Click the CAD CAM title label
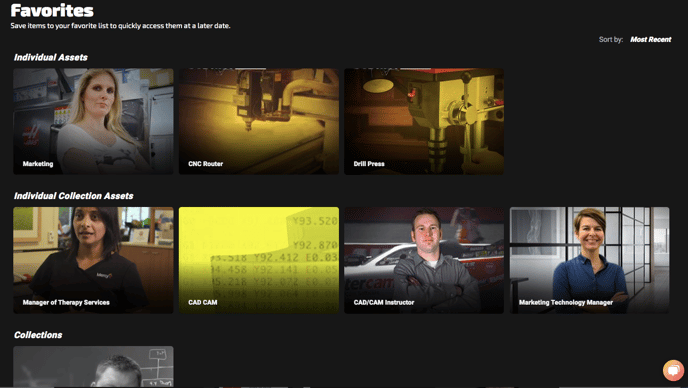The image size is (688, 388). pyautogui.click(x=203, y=302)
